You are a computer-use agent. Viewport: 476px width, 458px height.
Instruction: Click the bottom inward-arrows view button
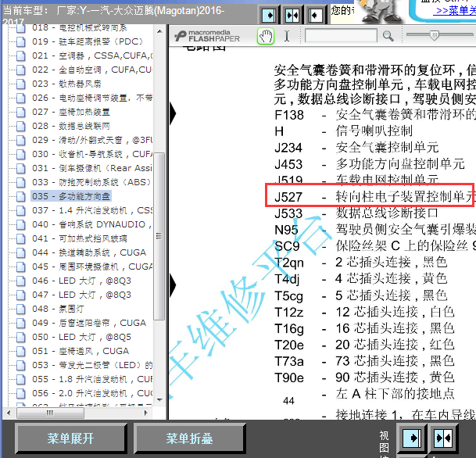click(x=443, y=438)
